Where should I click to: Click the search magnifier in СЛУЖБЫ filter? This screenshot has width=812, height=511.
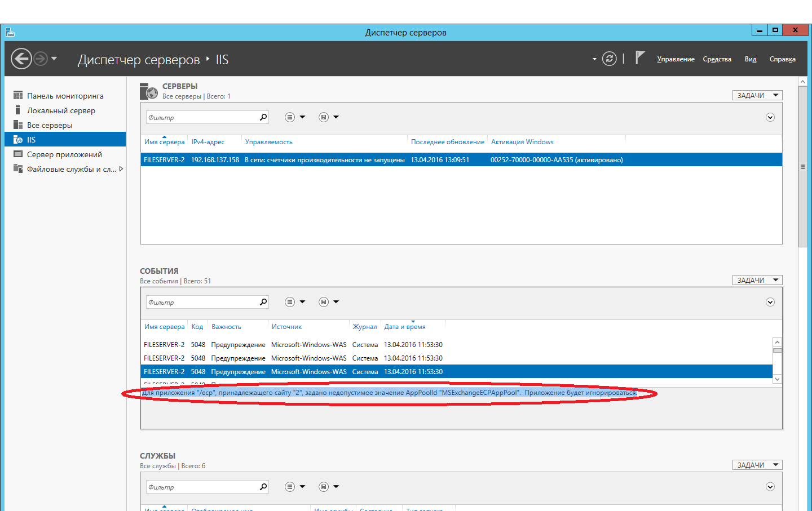(x=263, y=487)
